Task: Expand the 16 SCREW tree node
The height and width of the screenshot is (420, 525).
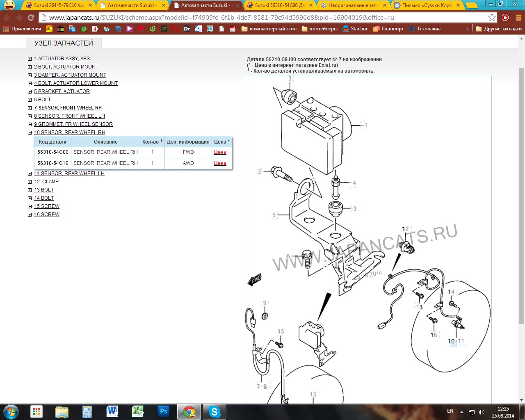Action: (x=30, y=215)
